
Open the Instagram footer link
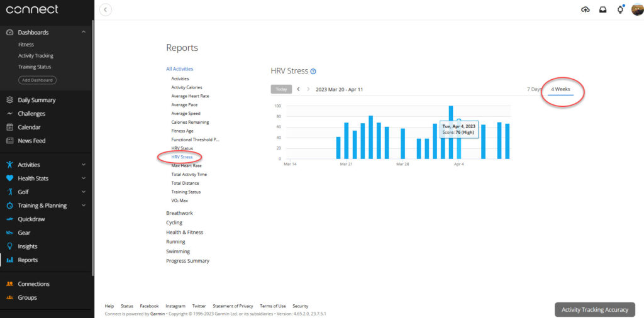point(175,306)
